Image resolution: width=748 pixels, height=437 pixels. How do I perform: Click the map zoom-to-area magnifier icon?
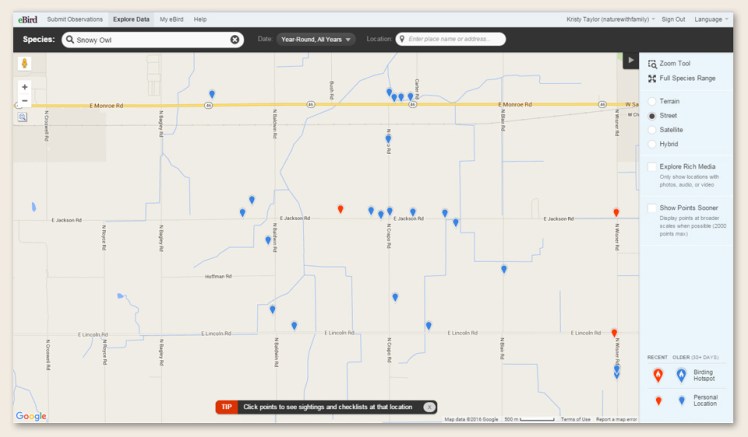coord(22,117)
